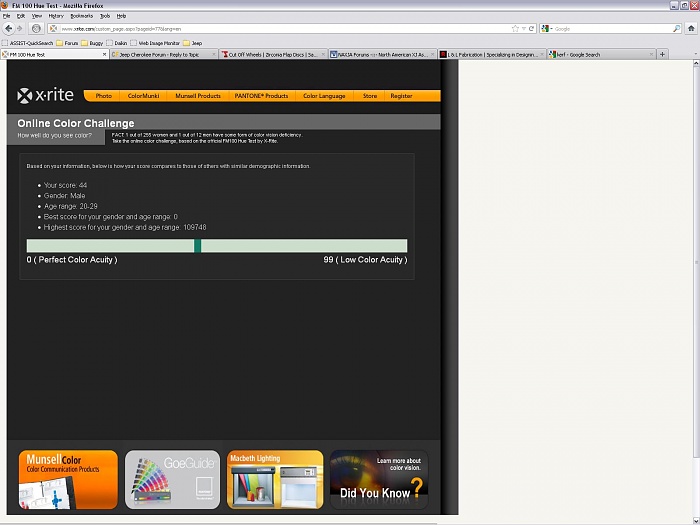Click the 'Age range: 20-29' text
Screen dimensions: 700x525
71,206
